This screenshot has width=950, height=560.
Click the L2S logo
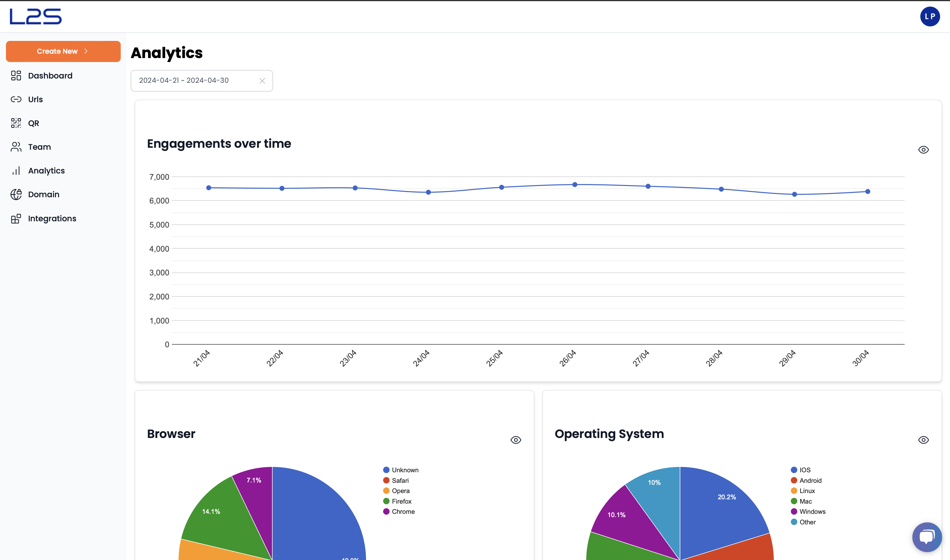36,16
